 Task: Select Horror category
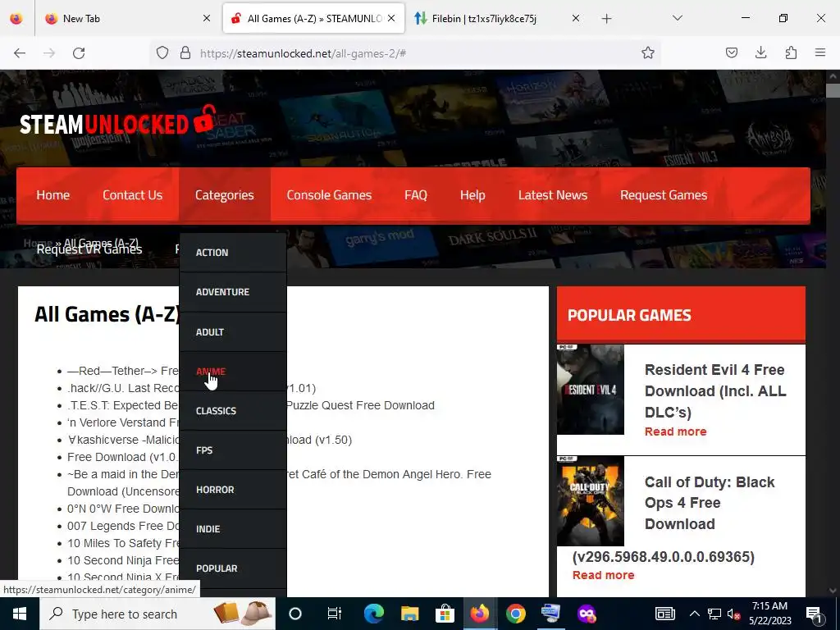233,490
